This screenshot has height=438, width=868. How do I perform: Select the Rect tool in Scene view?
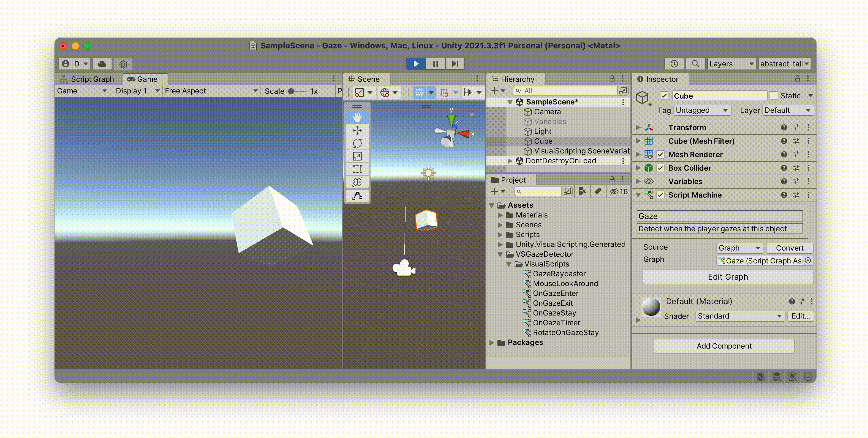click(x=357, y=169)
